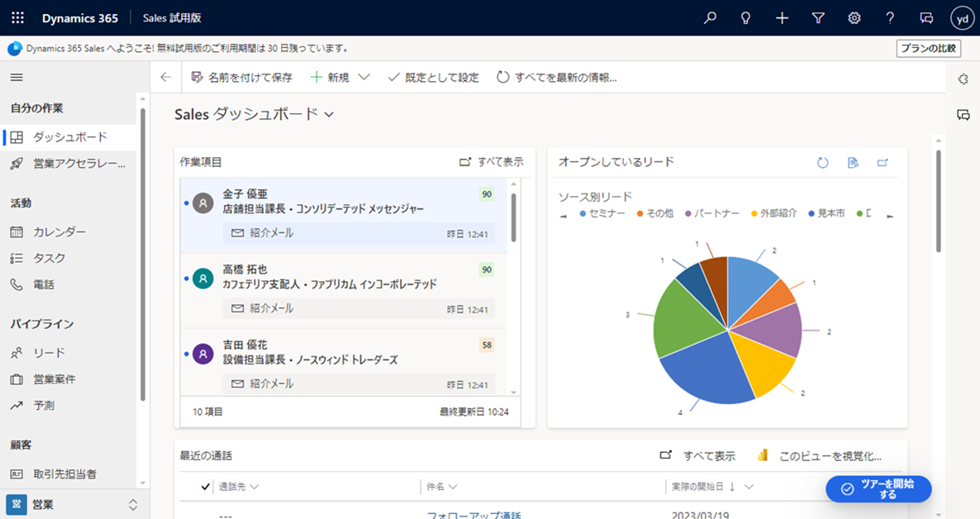Screen dimensions: 980x519
Task: Click the セミナー legend item
Action: click(x=602, y=214)
